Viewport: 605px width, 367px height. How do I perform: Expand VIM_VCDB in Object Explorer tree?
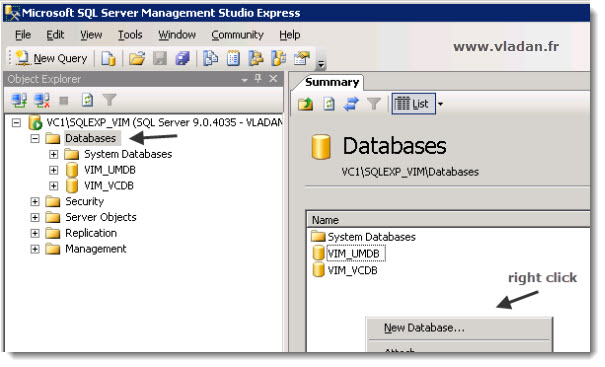pyautogui.click(x=53, y=186)
